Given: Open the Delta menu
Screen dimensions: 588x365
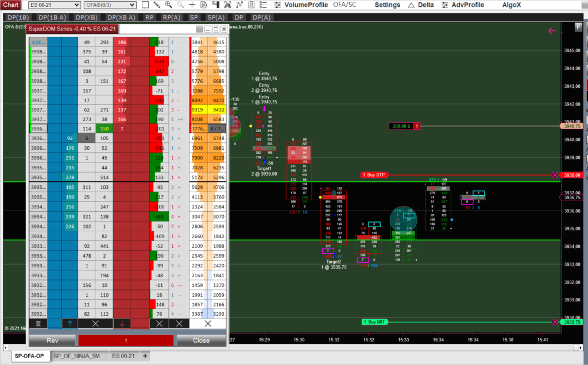Looking at the screenshot, I should tap(425, 5).
